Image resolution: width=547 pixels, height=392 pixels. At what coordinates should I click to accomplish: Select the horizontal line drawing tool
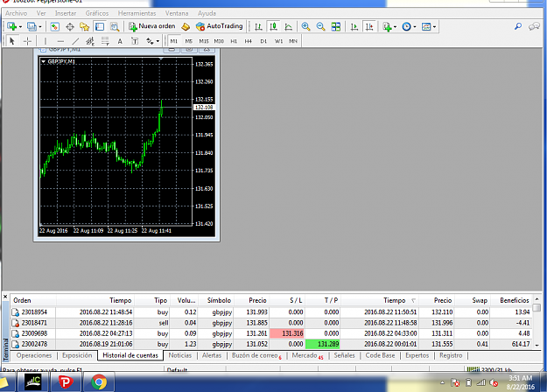tap(60, 41)
